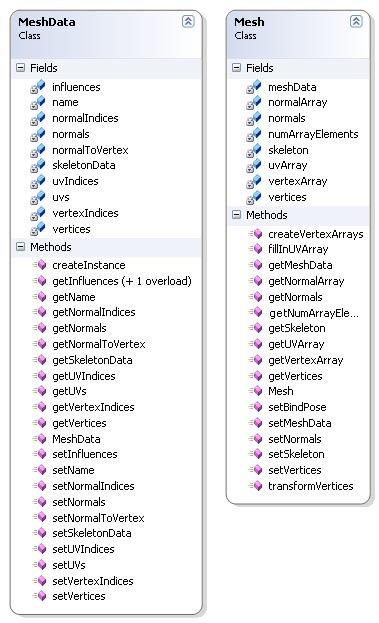Click the method icon beside MeshData constructor
The height and width of the screenshot is (623, 379).
click(40, 439)
